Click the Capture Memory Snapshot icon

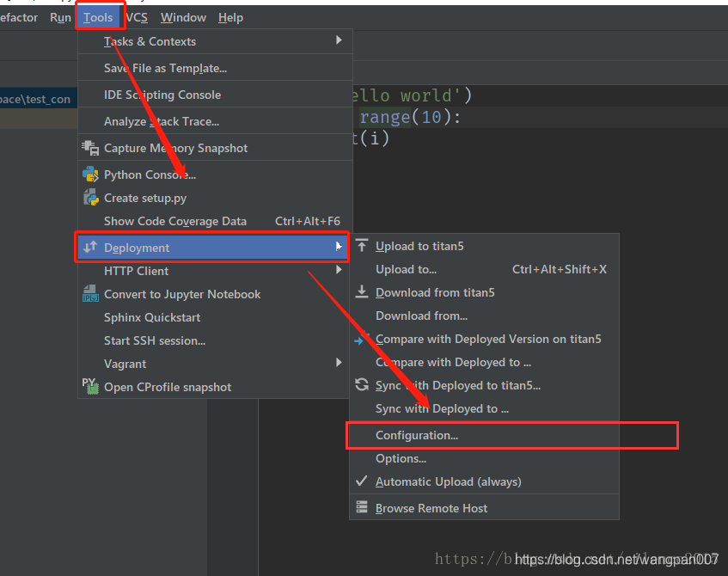tap(90, 148)
